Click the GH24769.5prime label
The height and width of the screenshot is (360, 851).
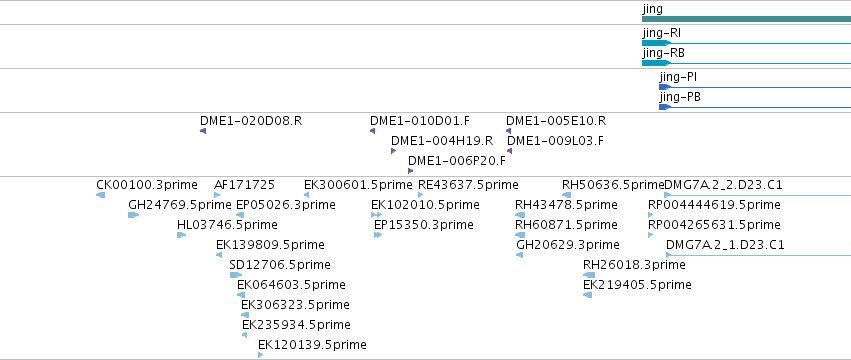(180, 205)
